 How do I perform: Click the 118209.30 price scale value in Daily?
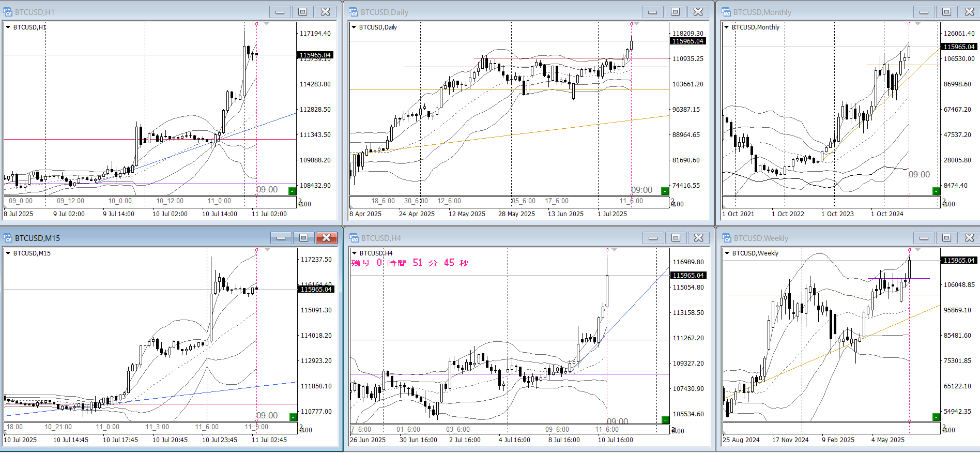[688, 33]
